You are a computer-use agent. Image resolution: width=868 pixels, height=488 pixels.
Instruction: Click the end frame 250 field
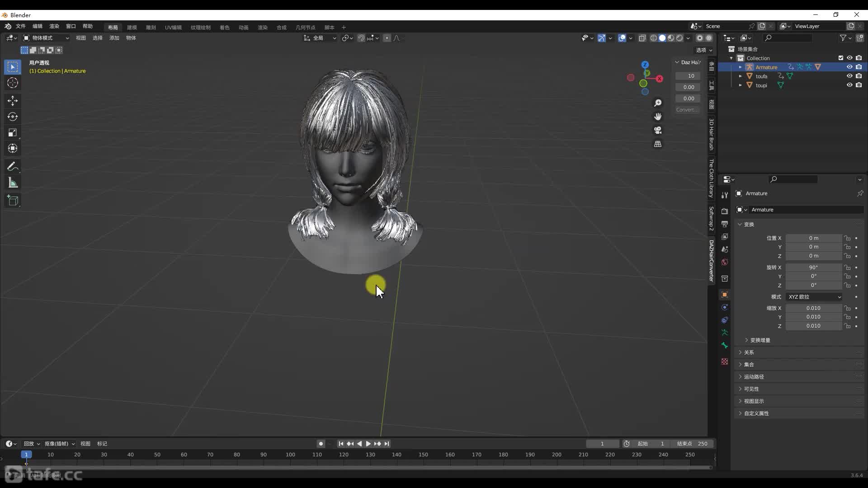coord(693,444)
